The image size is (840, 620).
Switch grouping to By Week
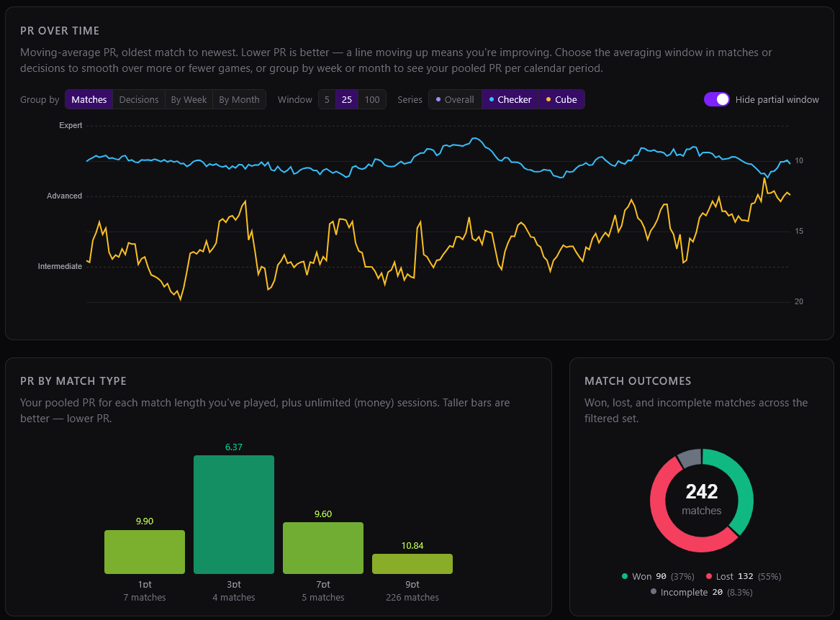[189, 99]
